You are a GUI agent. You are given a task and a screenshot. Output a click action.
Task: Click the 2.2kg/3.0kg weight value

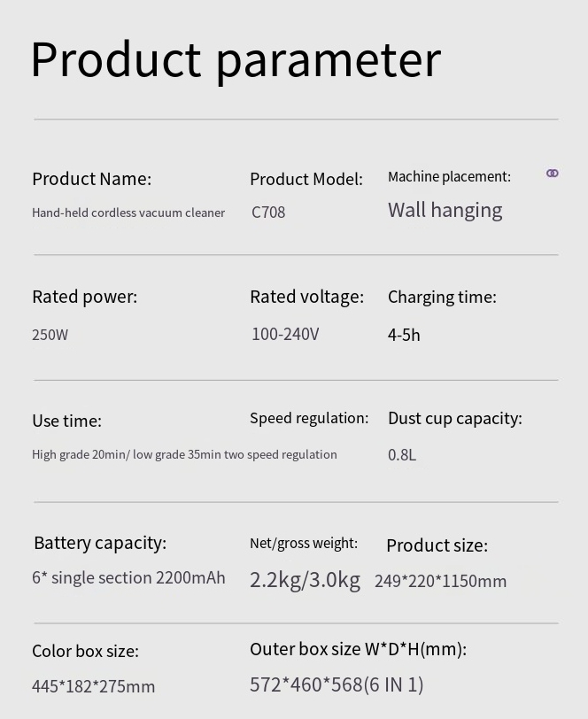coord(305,580)
